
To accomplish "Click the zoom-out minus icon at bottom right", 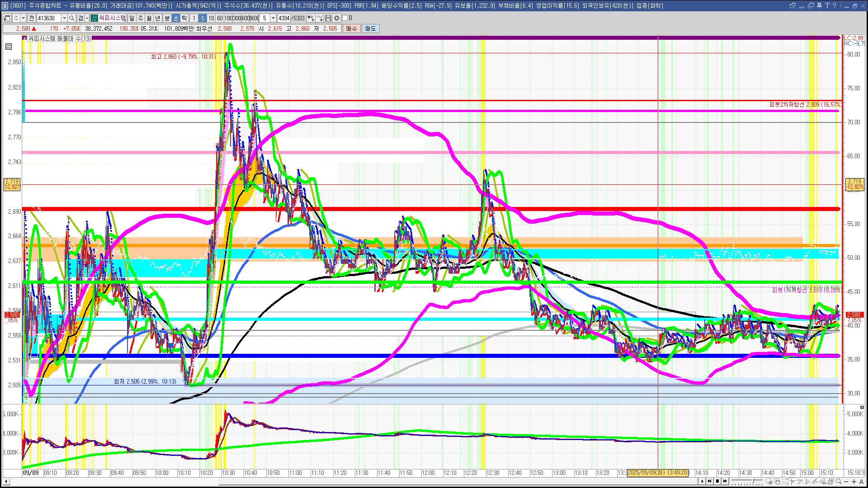I will point(846,482).
